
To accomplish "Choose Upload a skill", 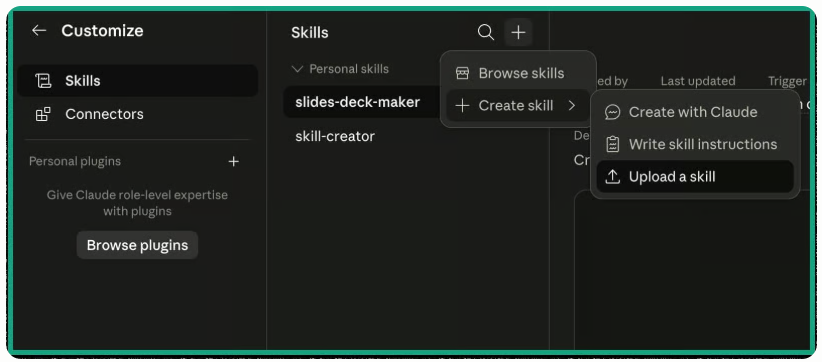I will (695, 177).
